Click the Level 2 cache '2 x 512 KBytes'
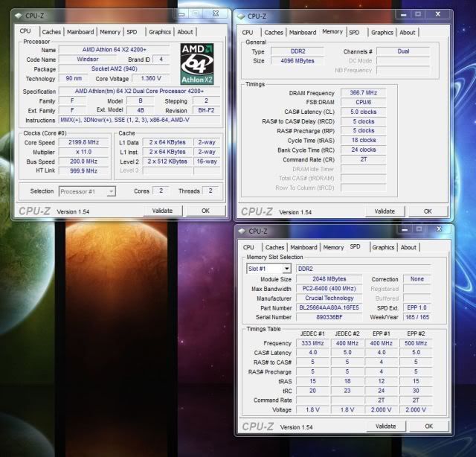This screenshot has height=457, width=476. (167, 162)
